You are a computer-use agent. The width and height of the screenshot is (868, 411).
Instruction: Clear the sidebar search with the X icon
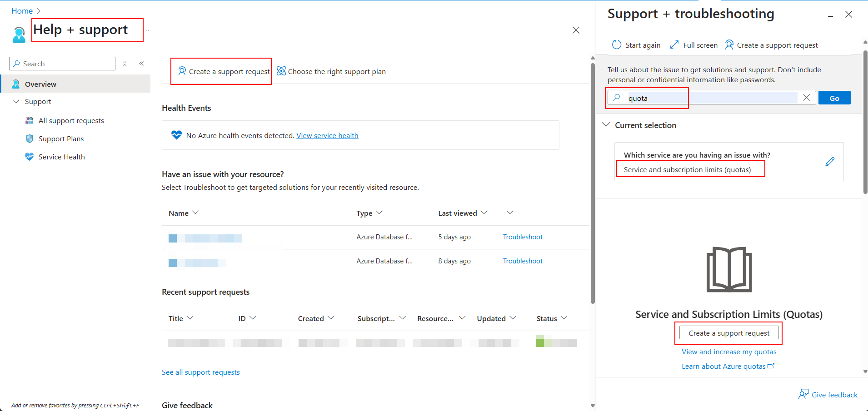tap(125, 64)
